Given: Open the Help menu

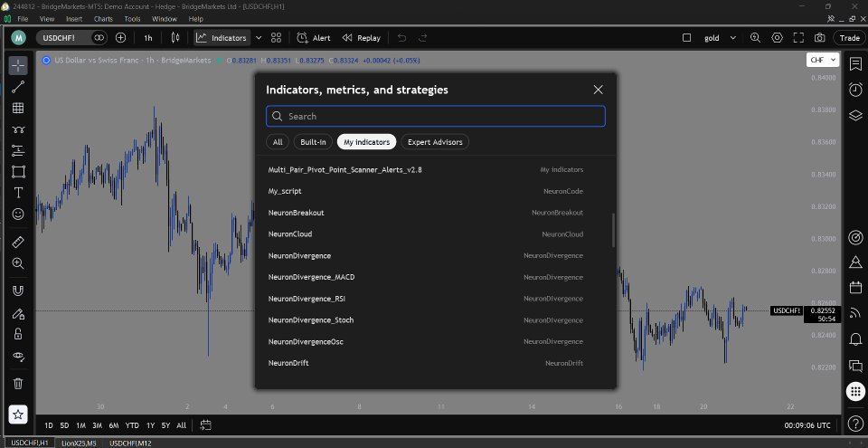Looking at the screenshot, I should [196, 19].
